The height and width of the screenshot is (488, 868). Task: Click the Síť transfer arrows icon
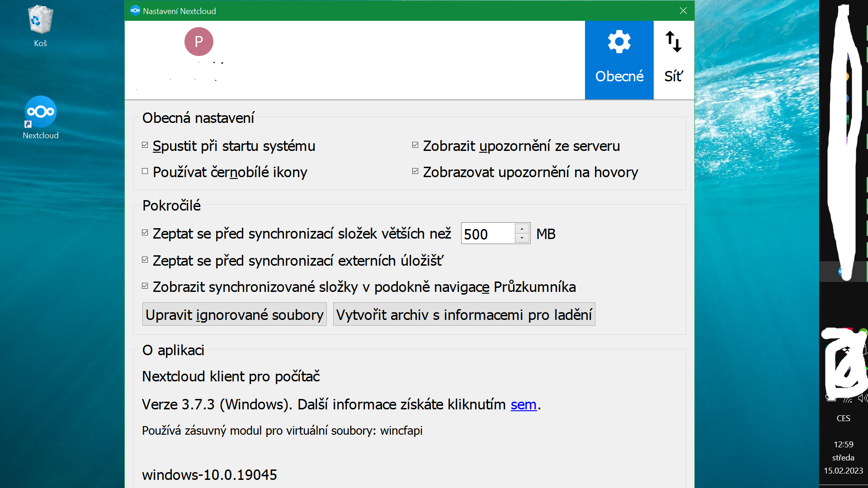coord(673,41)
